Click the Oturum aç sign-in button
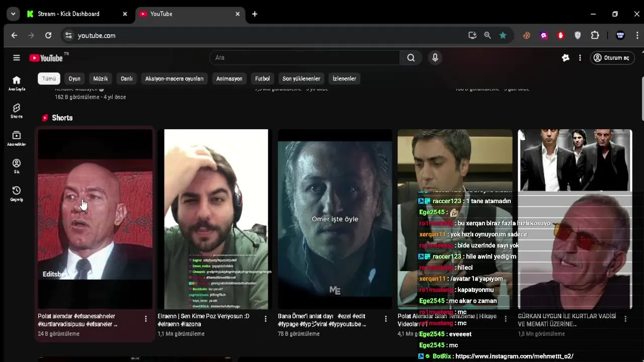This screenshot has width=644, height=362. point(612,58)
